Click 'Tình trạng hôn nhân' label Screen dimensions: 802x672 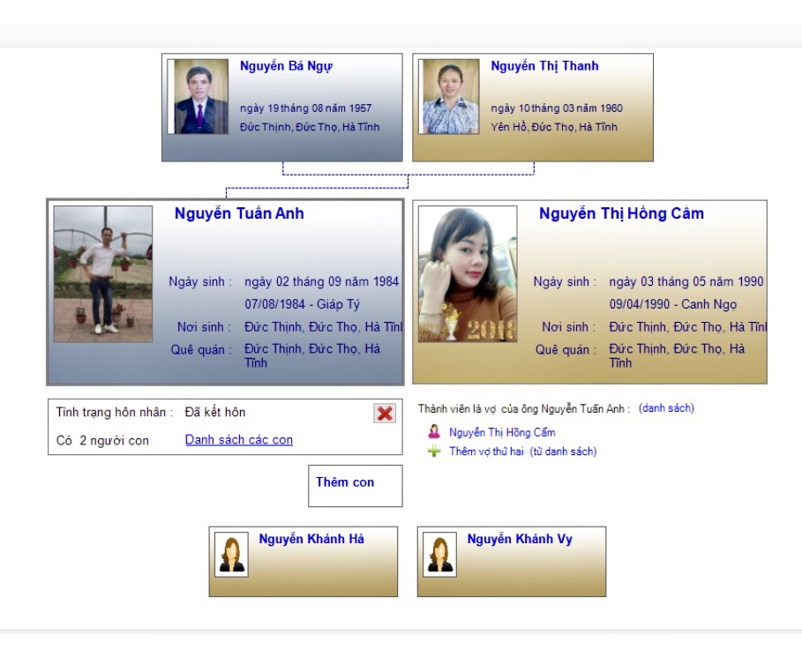coord(115,412)
